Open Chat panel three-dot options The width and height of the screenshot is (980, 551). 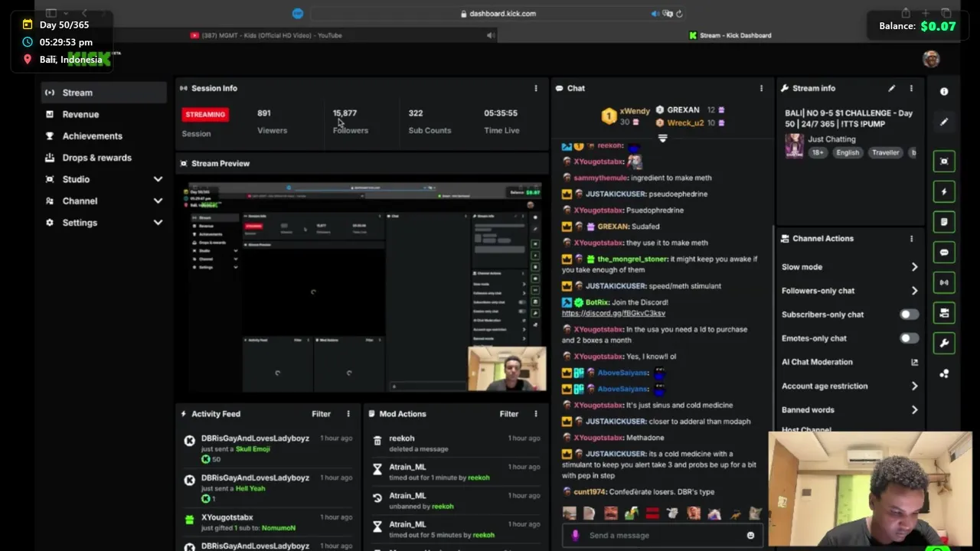(x=761, y=88)
